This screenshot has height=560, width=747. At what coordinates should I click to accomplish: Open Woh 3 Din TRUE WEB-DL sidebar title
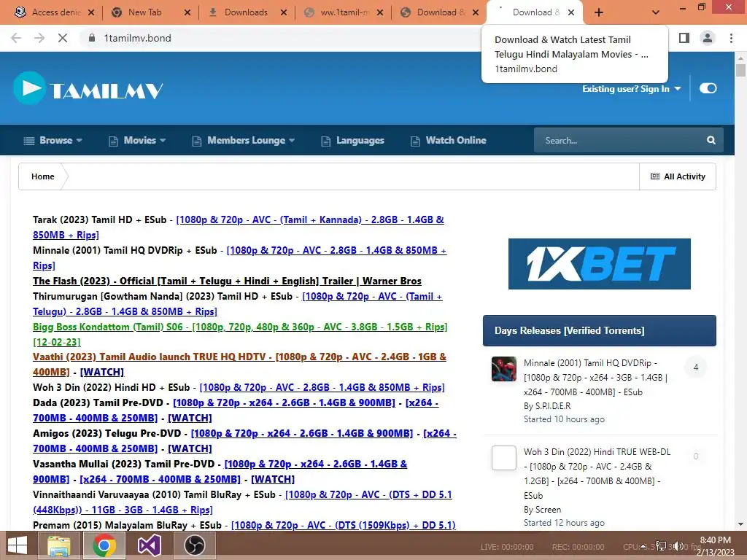(x=597, y=473)
